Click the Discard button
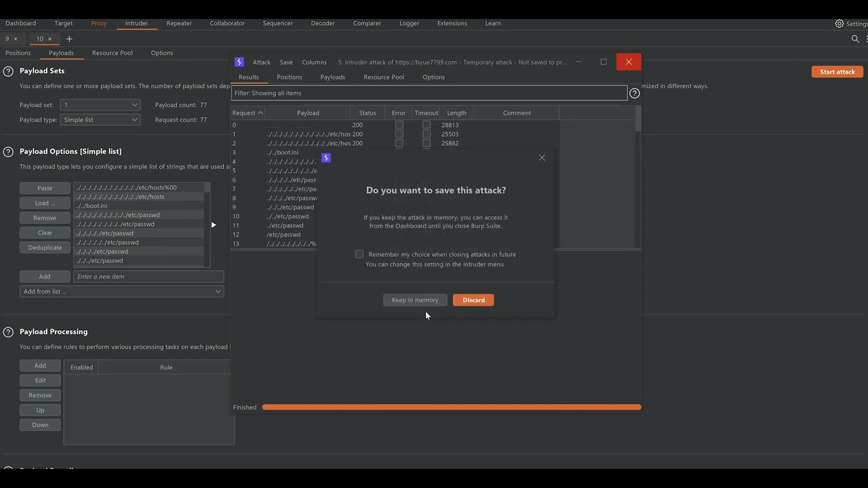 [x=473, y=300]
